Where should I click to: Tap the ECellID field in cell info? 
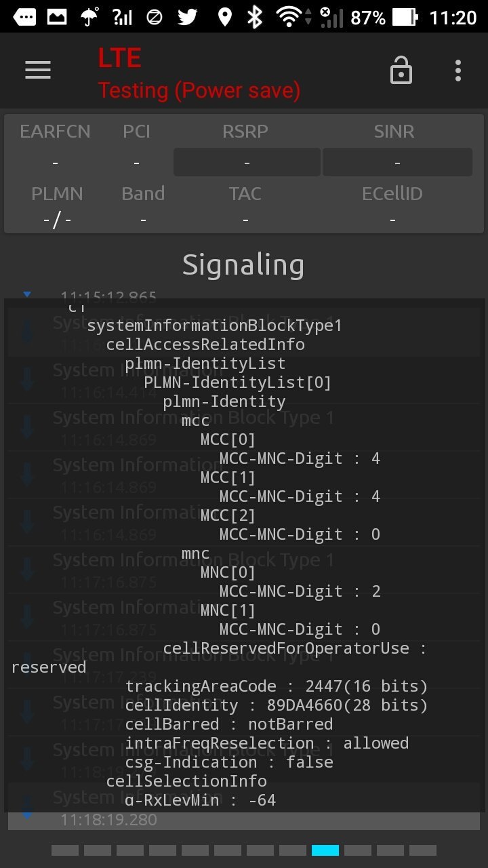tap(392, 207)
